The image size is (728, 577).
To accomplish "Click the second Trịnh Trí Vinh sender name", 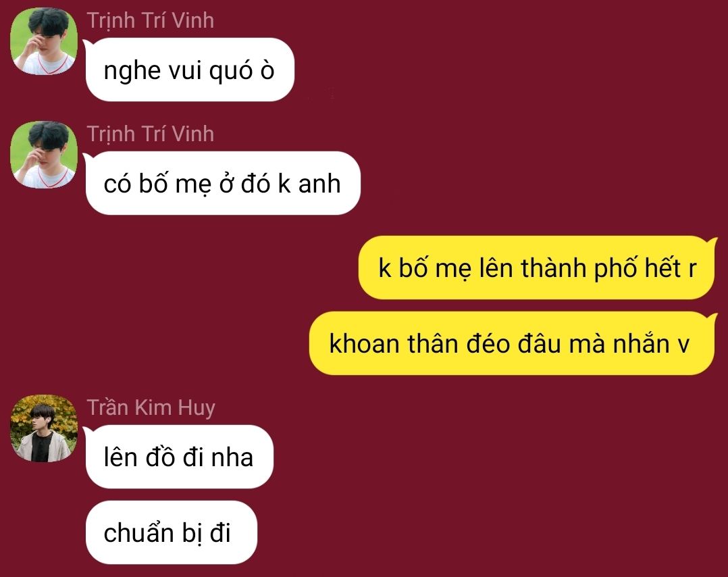I will pos(151,134).
